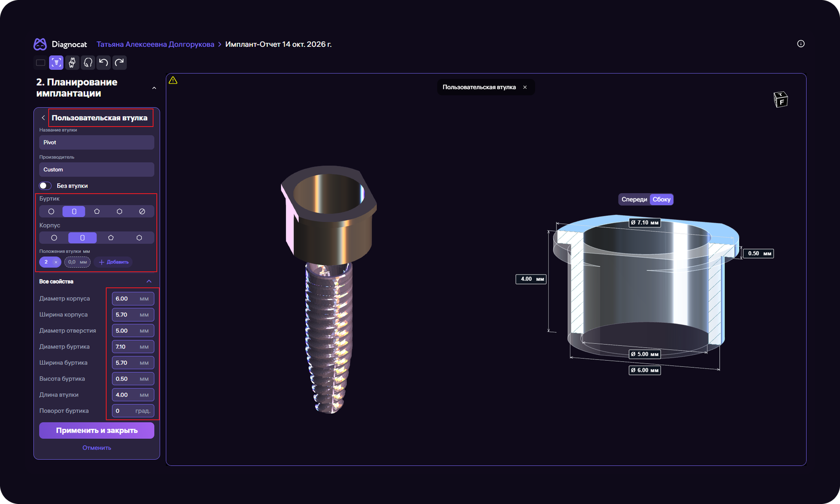
Task: Edit the Длина втулки value 4.00
Action: (x=133, y=395)
